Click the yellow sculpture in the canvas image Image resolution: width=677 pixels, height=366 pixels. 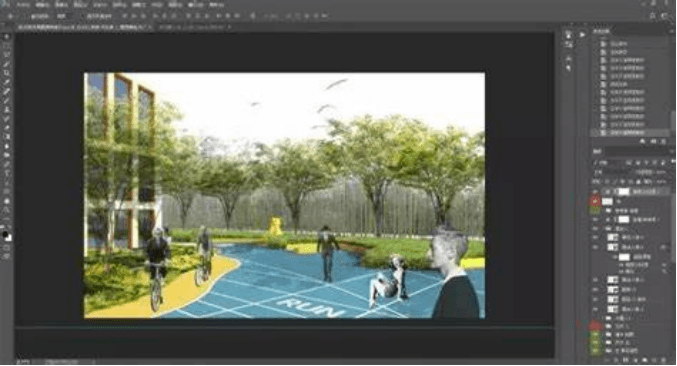(275, 227)
